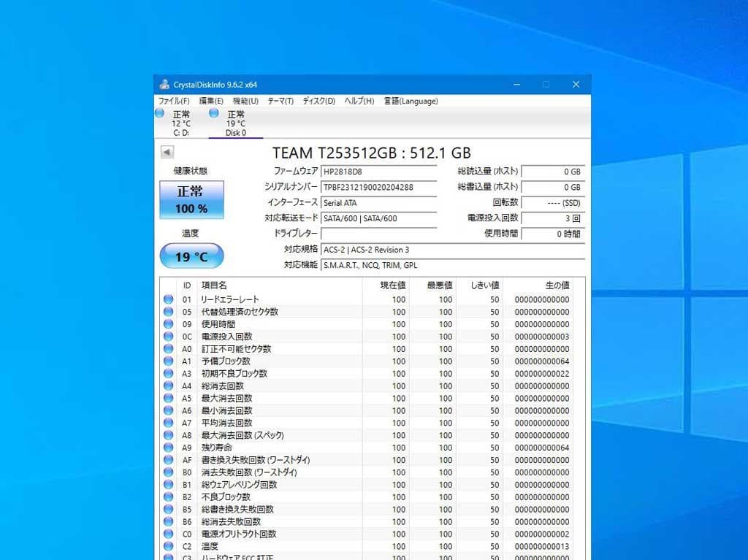
Task: Click the blue health status icon for Disk 0
Action: [x=214, y=113]
